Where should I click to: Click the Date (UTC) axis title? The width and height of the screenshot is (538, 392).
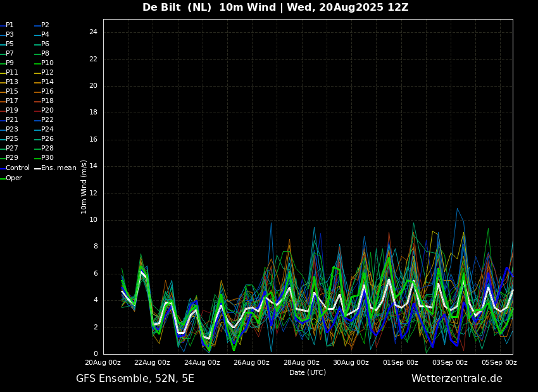tap(308, 373)
